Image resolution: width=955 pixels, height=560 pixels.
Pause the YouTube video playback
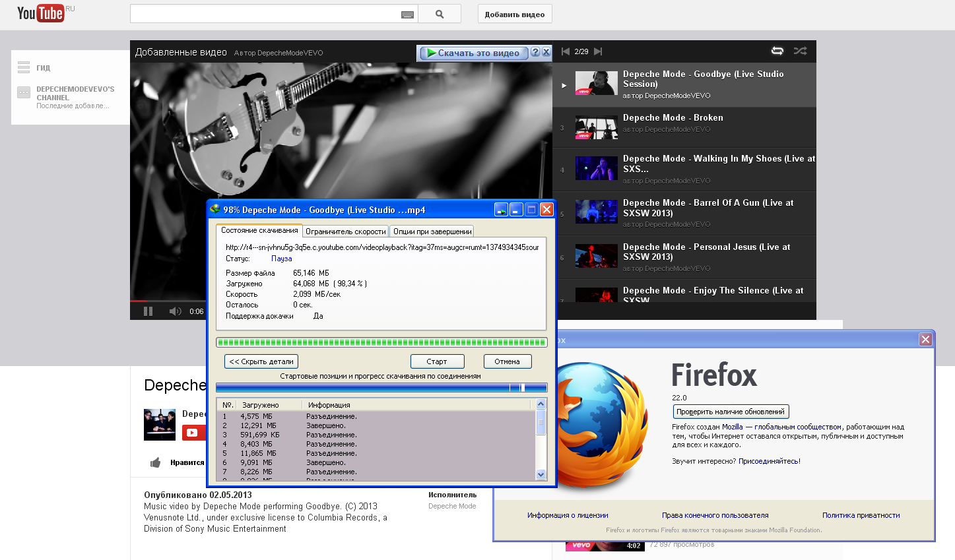(x=148, y=311)
